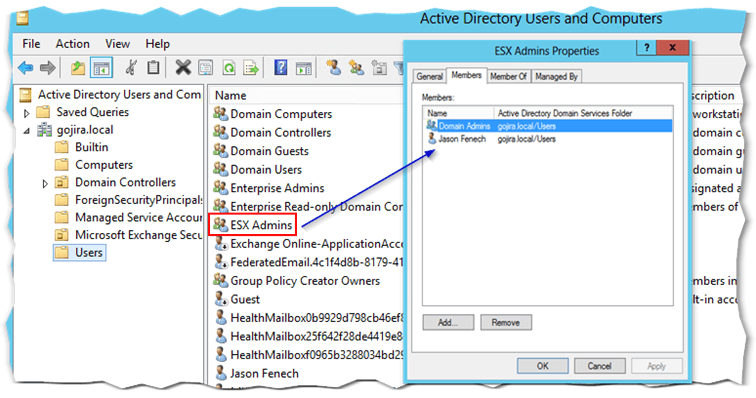Switch to the Member Of tab
Image resolution: width=756 pixels, height=398 pixels.
coord(508,76)
